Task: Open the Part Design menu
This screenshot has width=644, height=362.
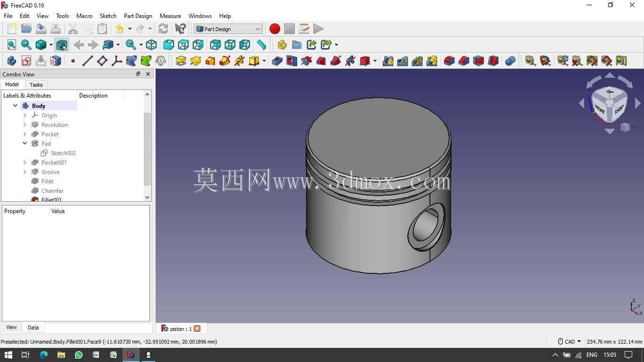Action: click(x=138, y=16)
